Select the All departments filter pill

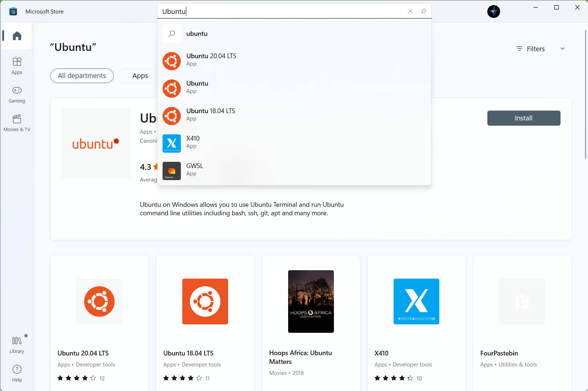[x=82, y=76]
